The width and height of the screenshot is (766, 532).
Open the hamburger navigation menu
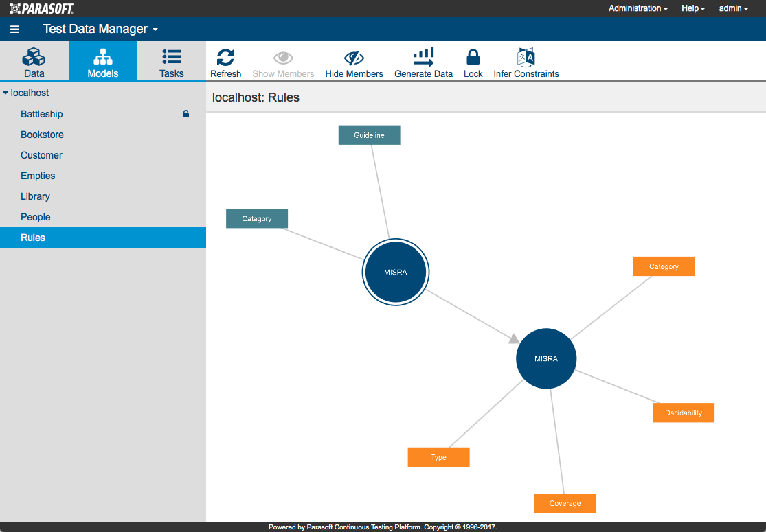click(x=14, y=30)
